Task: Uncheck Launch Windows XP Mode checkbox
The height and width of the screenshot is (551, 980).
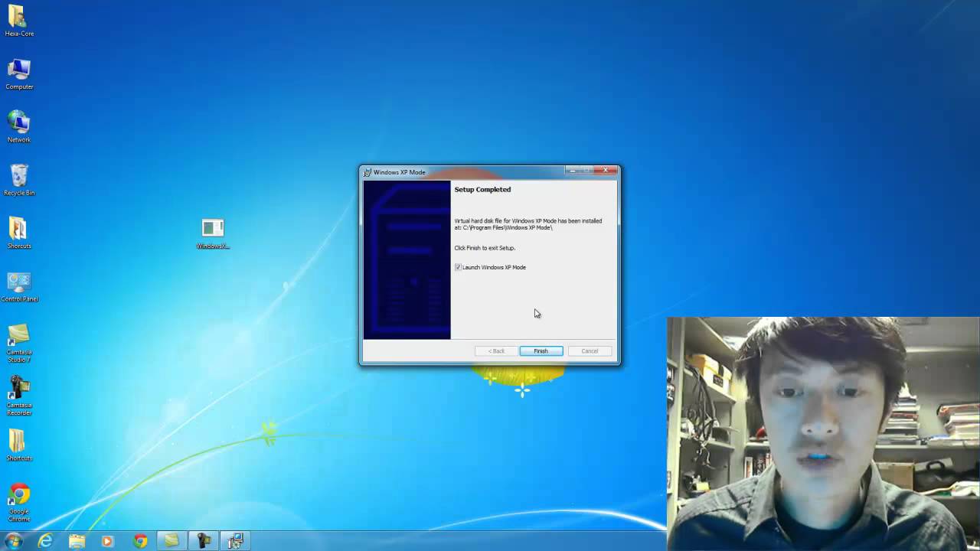Action: coord(458,267)
